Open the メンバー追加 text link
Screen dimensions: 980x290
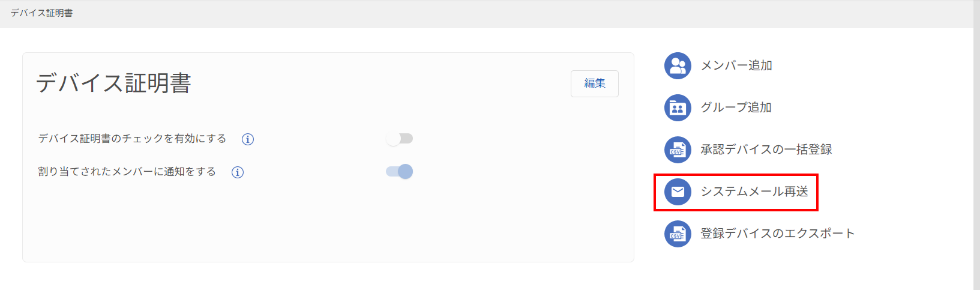[736, 65]
